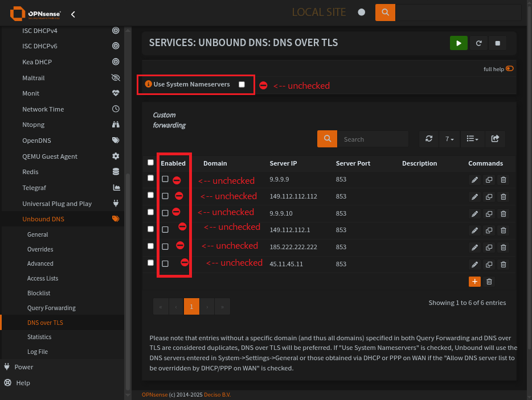Enable the 149.112.112.1 server entry
This screenshot has width=532, height=400.
(165, 230)
